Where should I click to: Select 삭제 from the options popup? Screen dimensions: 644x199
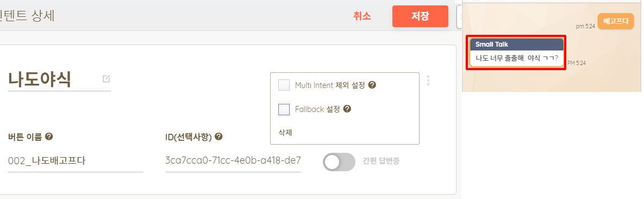[x=285, y=133]
